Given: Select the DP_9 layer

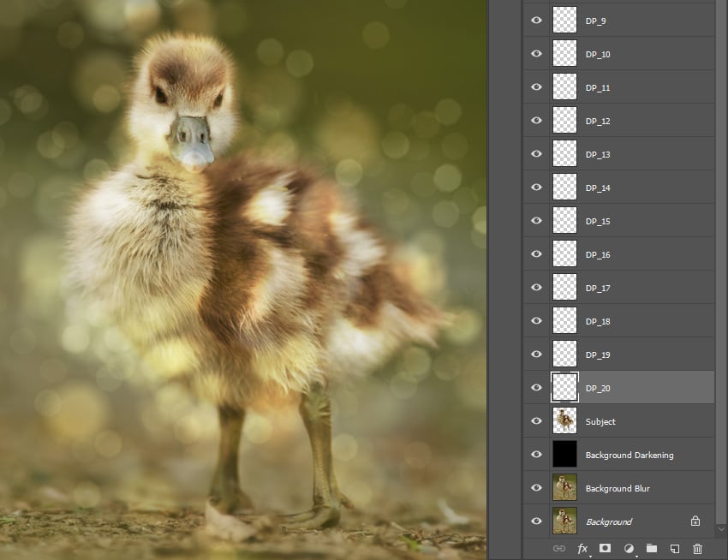Looking at the screenshot, I should pyautogui.click(x=634, y=21).
